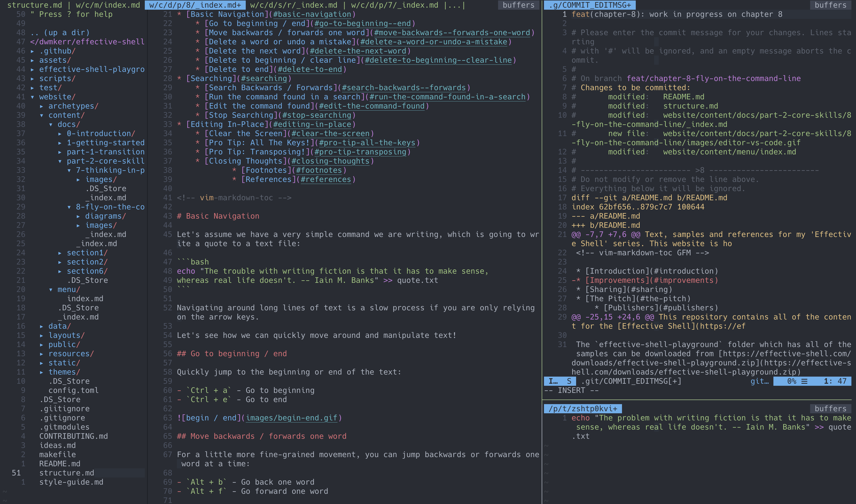Click the commit message first line
856x504 pixels.
(677, 14)
